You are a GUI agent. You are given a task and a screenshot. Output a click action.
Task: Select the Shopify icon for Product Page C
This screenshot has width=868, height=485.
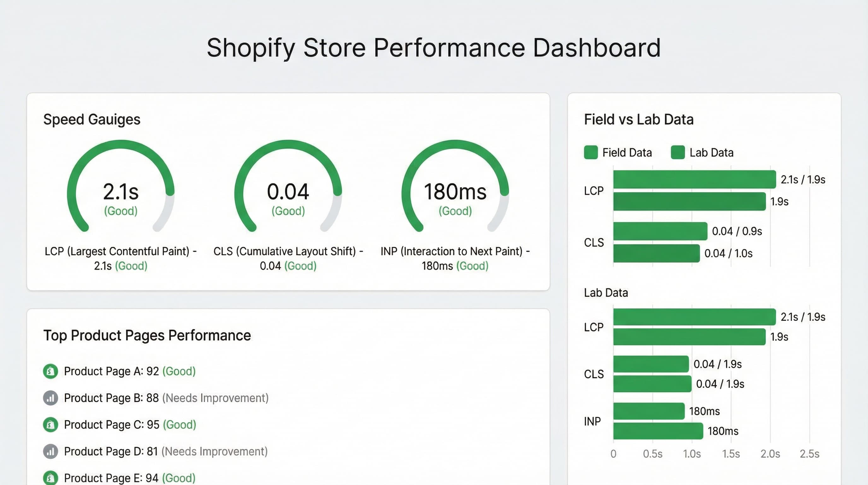50,424
